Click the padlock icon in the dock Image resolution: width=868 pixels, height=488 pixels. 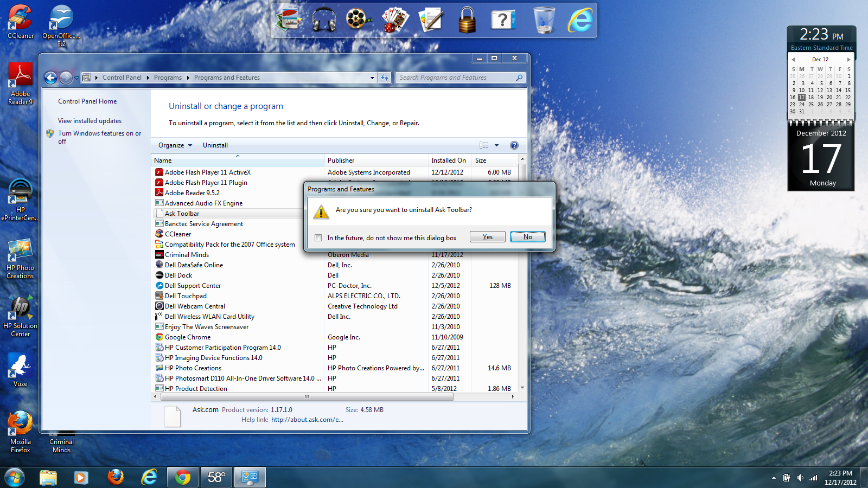pos(467,20)
